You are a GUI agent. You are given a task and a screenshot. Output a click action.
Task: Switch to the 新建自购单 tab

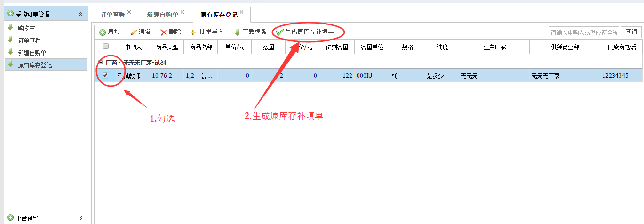click(x=163, y=15)
